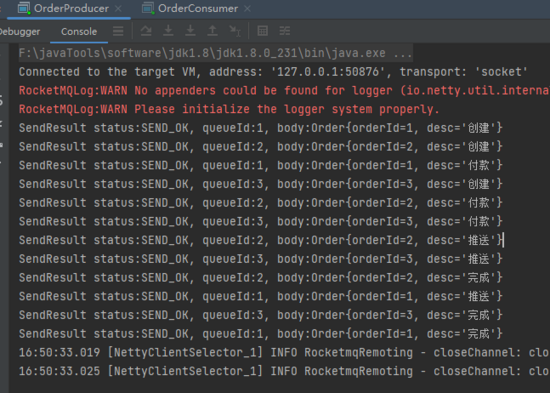Click the orderId=1 desc='推送' line

(261, 297)
